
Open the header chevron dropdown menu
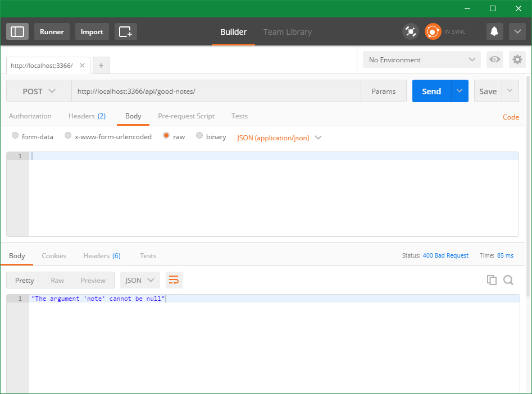coord(517,31)
